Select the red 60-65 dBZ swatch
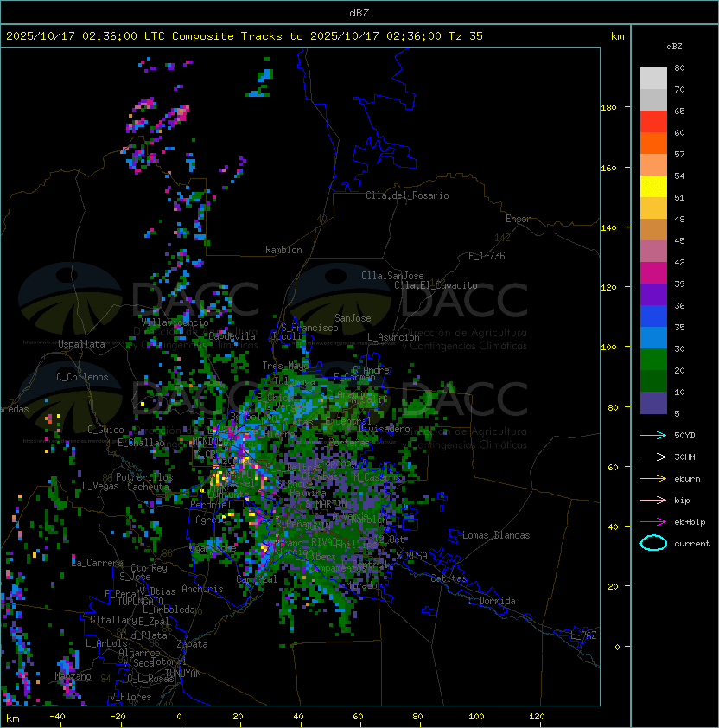The height and width of the screenshot is (728, 719). point(653,121)
